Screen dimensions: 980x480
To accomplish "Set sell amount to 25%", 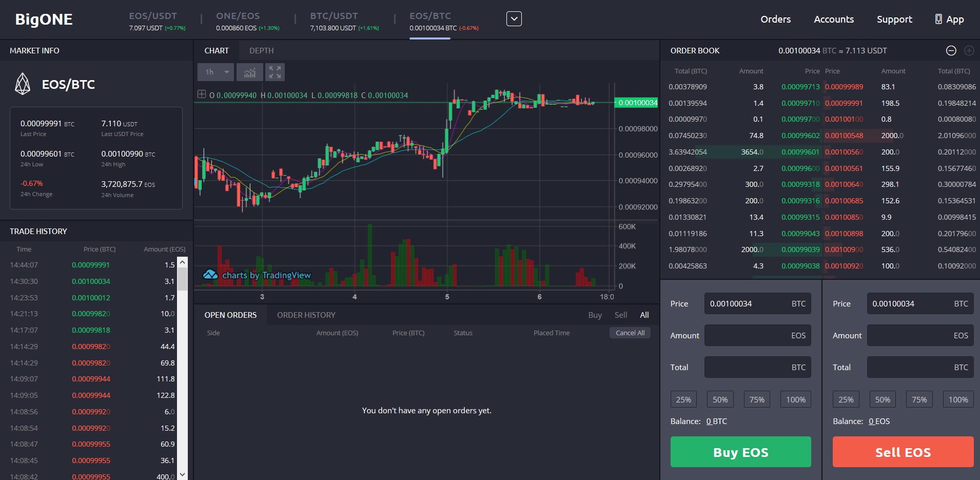I will (846, 399).
